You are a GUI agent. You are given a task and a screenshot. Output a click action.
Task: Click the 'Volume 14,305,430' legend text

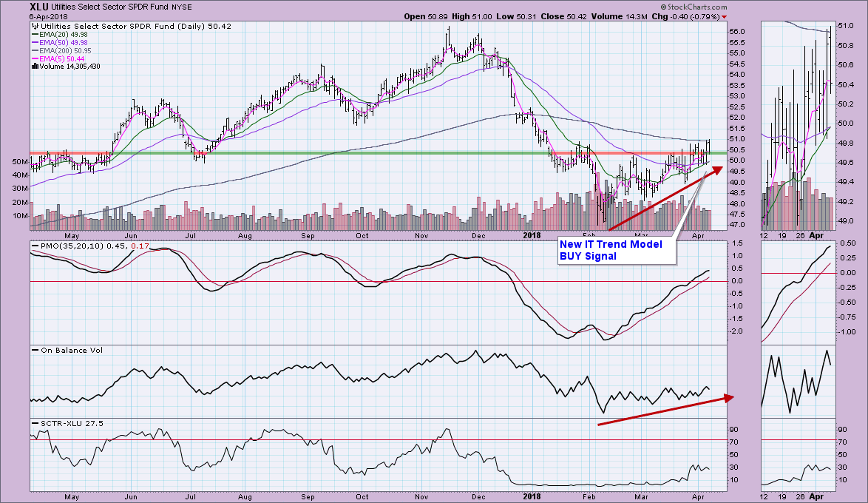(x=69, y=67)
